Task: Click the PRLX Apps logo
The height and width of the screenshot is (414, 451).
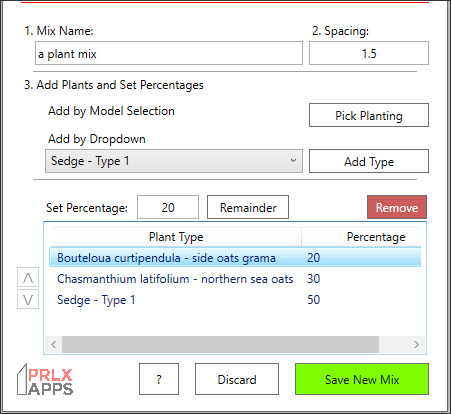Action: (x=45, y=380)
